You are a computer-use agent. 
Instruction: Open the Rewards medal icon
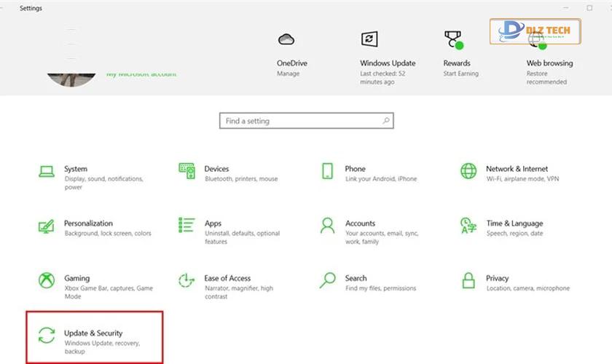pyautogui.click(x=453, y=40)
